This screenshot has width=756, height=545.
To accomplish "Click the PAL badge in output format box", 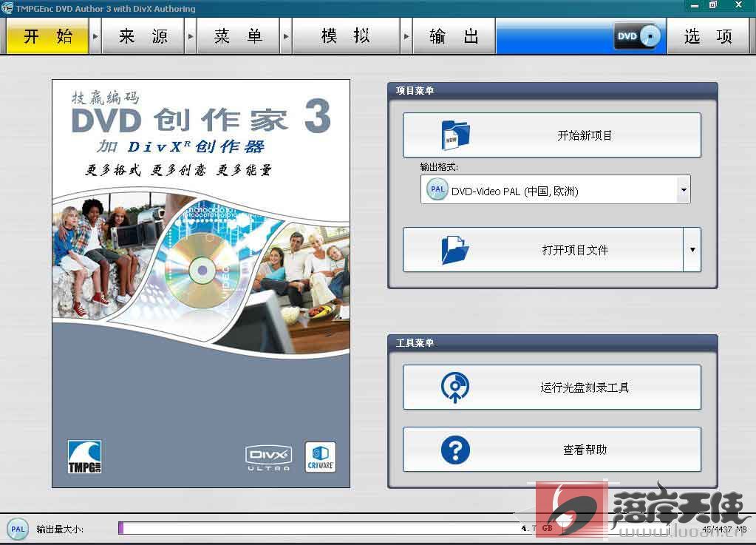I will point(437,189).
